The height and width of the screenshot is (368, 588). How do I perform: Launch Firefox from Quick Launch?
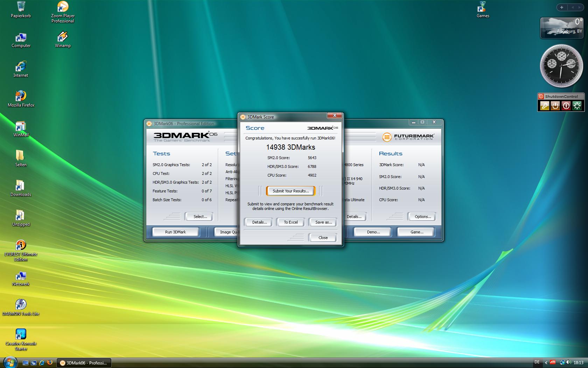pos(50,363)
